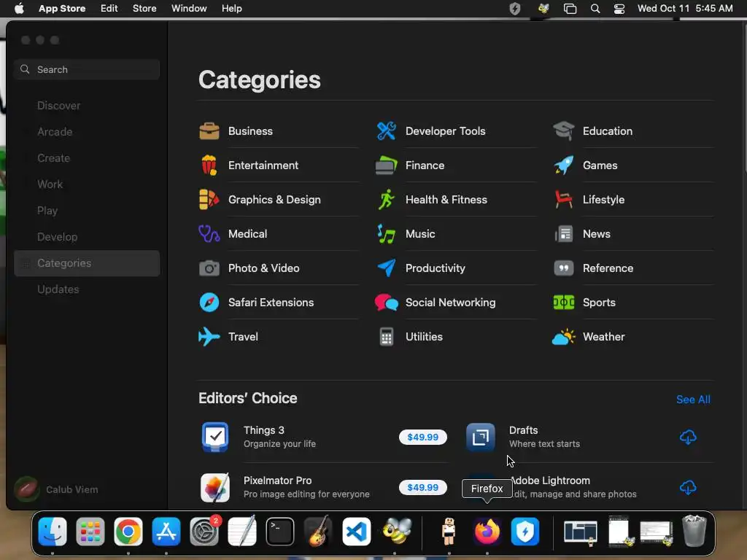The height and width of the screenshot is (560, 747).
Task: Open Control Center in the menu bar
Action: pyautogui.click(x=619, y=9)
